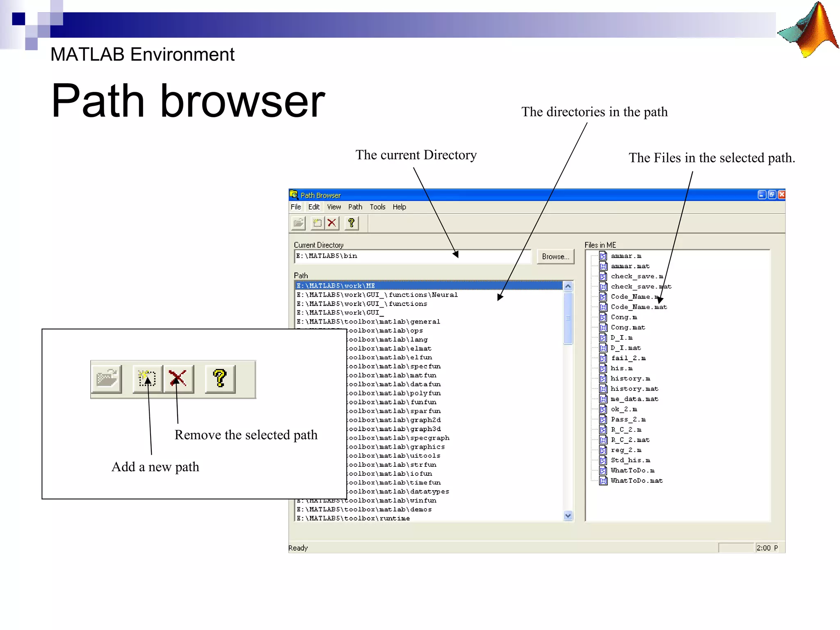Viewport: 840px width, 630px height.
Task: Click the path list scrollbar thumb
Action: (x=568, y=318)
